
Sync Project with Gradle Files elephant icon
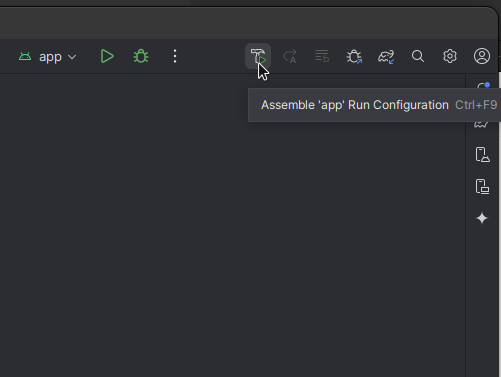pos(386,56)
